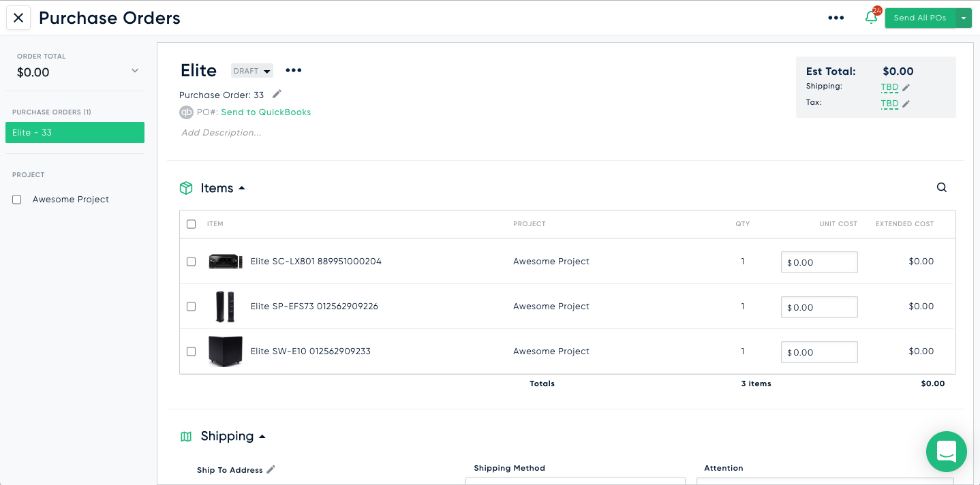Click the Order Total $0.00 value
Image resolution: width=980 pixels, height=485 pixels.
pyautogui.click(x=33, y=72)
